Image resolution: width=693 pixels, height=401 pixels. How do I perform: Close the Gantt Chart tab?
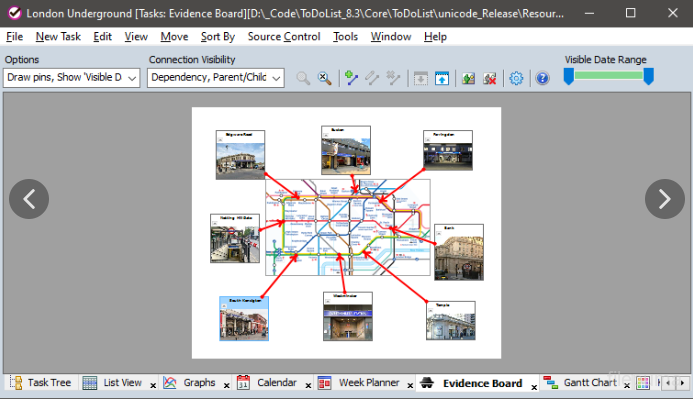[627, 386]
